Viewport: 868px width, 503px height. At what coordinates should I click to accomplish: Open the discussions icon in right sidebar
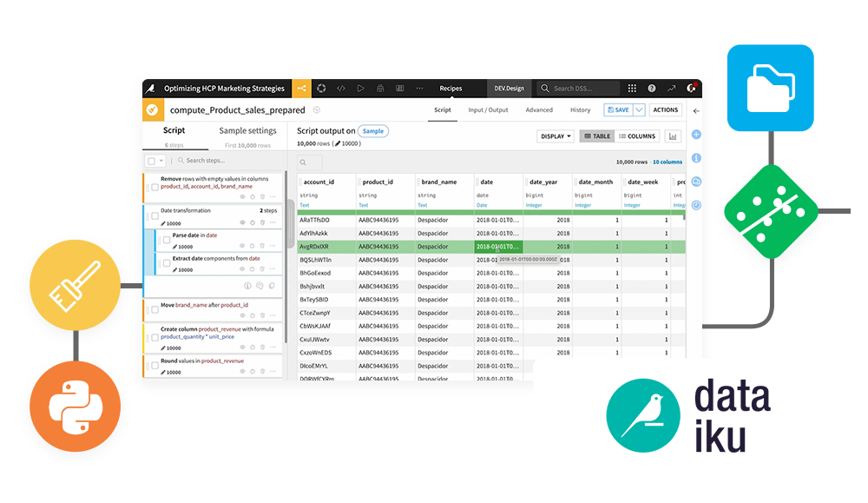(x=696, y=182)
